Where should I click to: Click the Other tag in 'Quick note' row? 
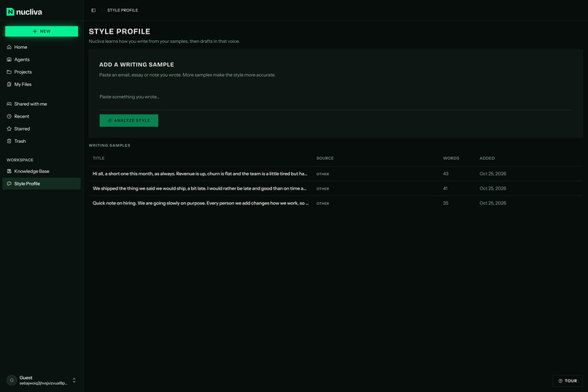(322, 204)
